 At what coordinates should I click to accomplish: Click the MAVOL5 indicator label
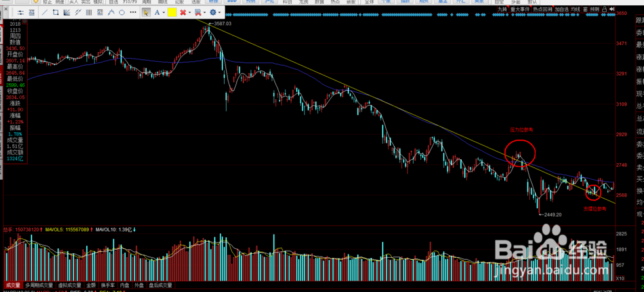[68, 229]
